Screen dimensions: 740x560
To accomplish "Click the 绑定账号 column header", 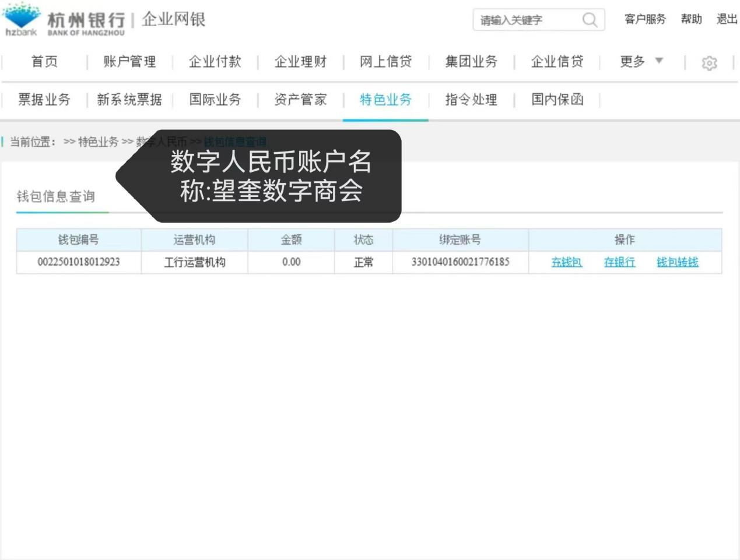I will pyautogui.click(x=461, y=240).
